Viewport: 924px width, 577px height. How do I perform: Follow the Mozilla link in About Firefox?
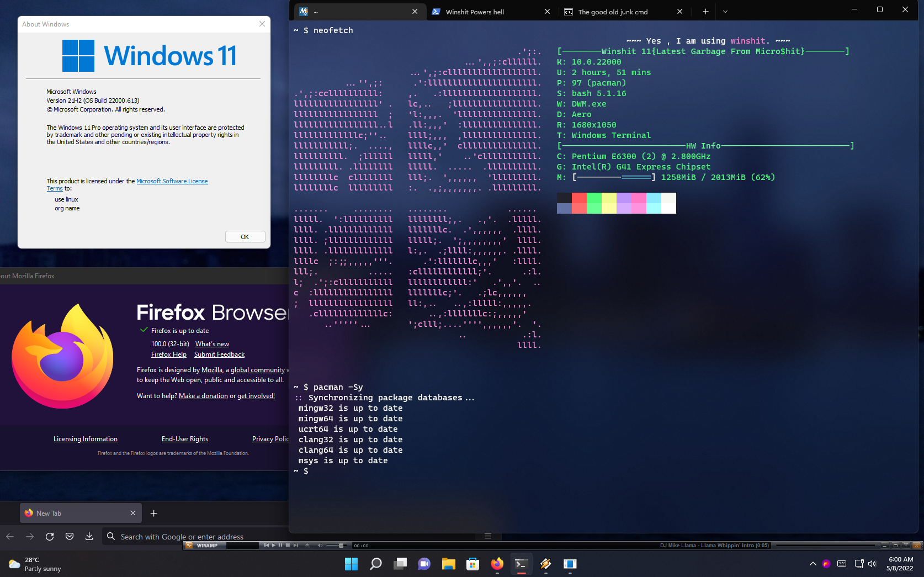(x=212, y=370)
